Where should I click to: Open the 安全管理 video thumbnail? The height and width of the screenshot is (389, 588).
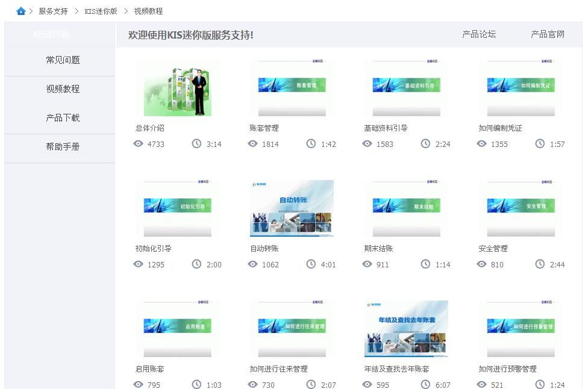click(521, 209)
